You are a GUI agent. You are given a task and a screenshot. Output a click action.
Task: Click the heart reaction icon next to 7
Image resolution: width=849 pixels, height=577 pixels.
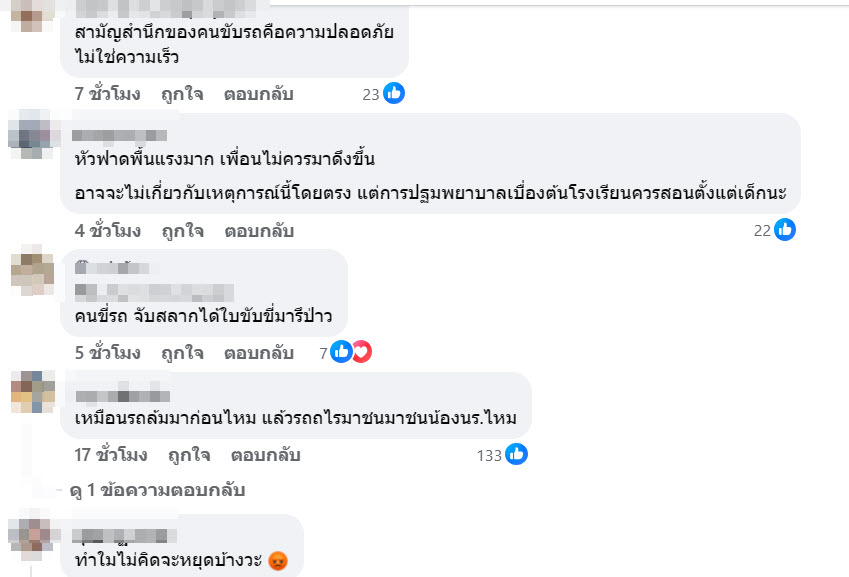[360, 352]
